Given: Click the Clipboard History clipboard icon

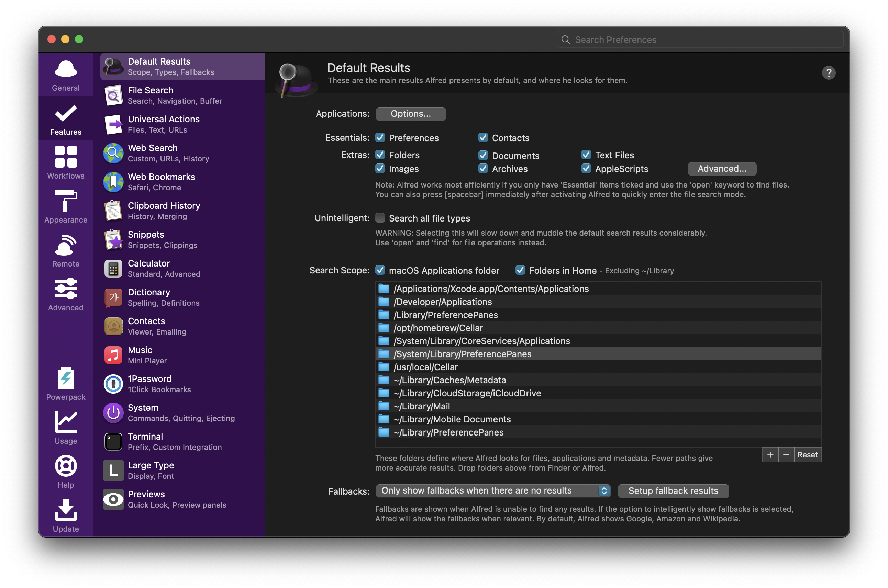Looking at the screenshot, I should click(x=113, y=211).
